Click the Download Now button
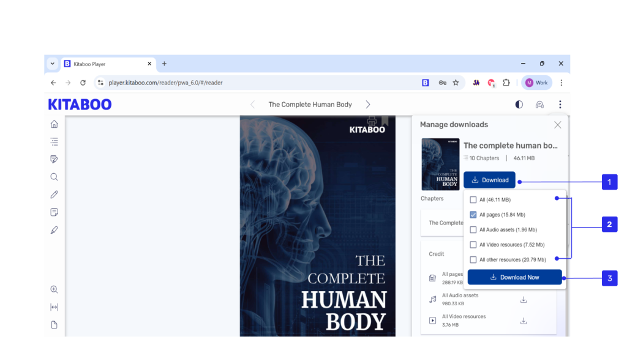Image resolution: width=627 pixels, height=364 pixels. pos(514,277)
